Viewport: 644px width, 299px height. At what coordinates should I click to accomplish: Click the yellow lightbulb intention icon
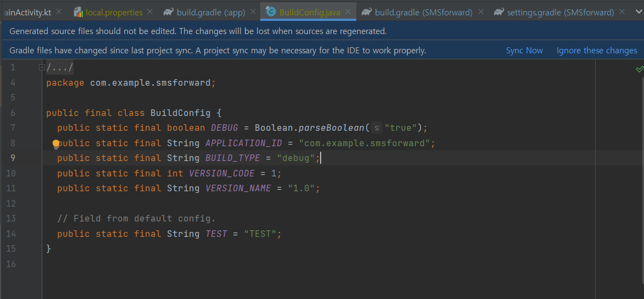(x=56, y=144)
